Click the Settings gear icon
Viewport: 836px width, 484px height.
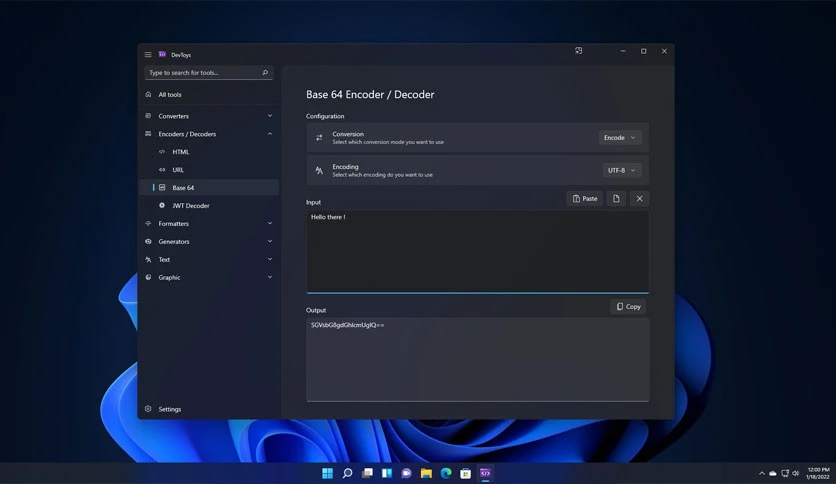[x=148, y=409]
